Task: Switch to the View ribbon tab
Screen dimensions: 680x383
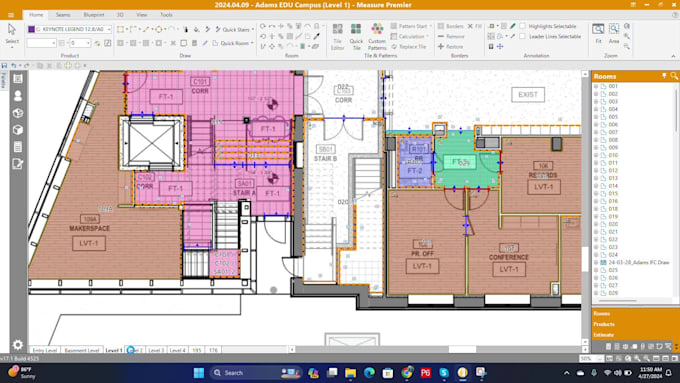Action: [141, 15]
